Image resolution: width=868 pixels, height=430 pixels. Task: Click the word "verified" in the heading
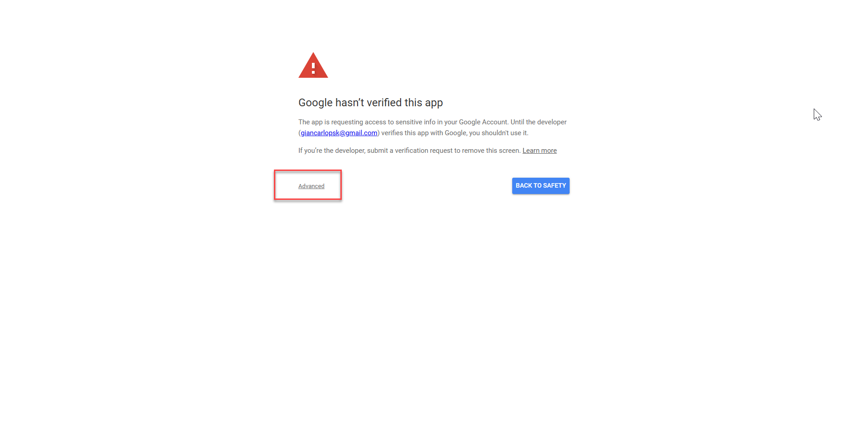tap(384, 103)
